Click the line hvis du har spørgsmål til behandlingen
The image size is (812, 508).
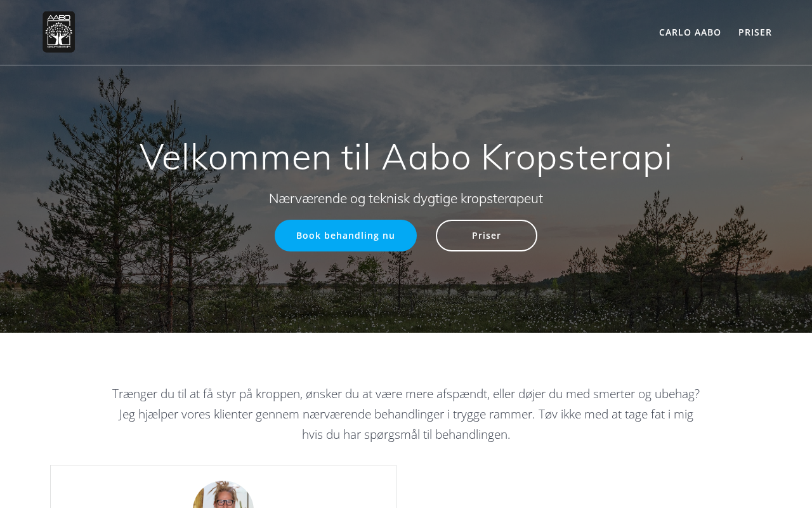pyautogui.click(x=406, y=434)
